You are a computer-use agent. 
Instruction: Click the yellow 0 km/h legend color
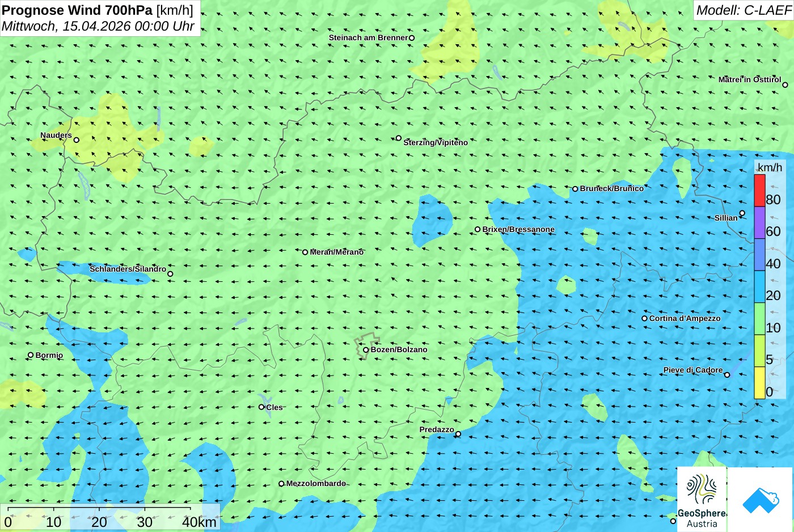coord(759,383)
